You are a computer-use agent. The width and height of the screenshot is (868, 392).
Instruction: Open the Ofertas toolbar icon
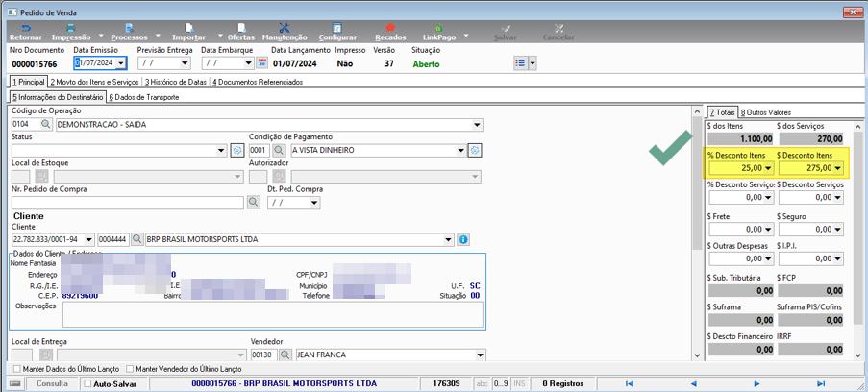point(241,28)
